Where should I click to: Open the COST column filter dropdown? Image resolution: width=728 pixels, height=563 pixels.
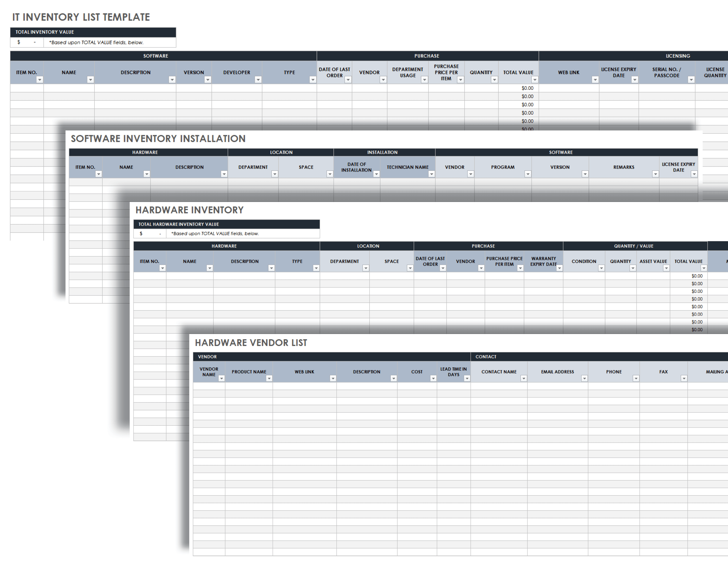click(x=433, y=379)
